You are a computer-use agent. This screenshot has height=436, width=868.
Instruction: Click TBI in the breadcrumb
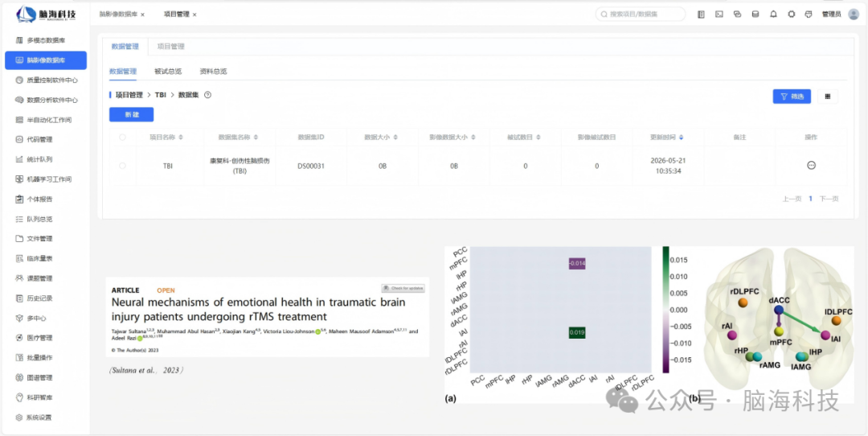coord(161,95)
